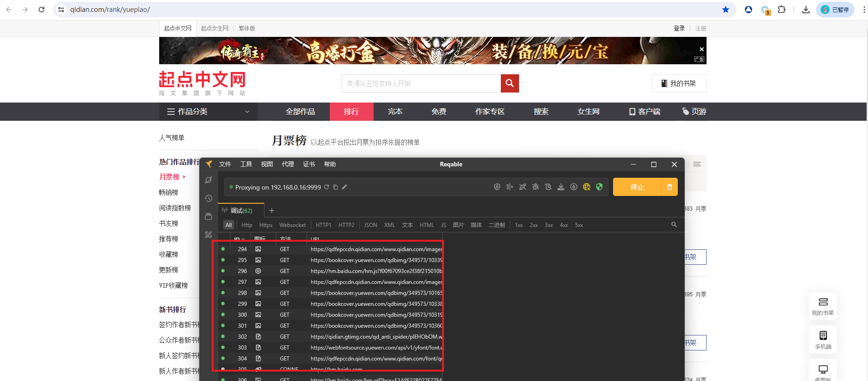Select request 296 to hm.baidu.com hm.js
The image size is (868, 381).
click(x=331, y=271)
